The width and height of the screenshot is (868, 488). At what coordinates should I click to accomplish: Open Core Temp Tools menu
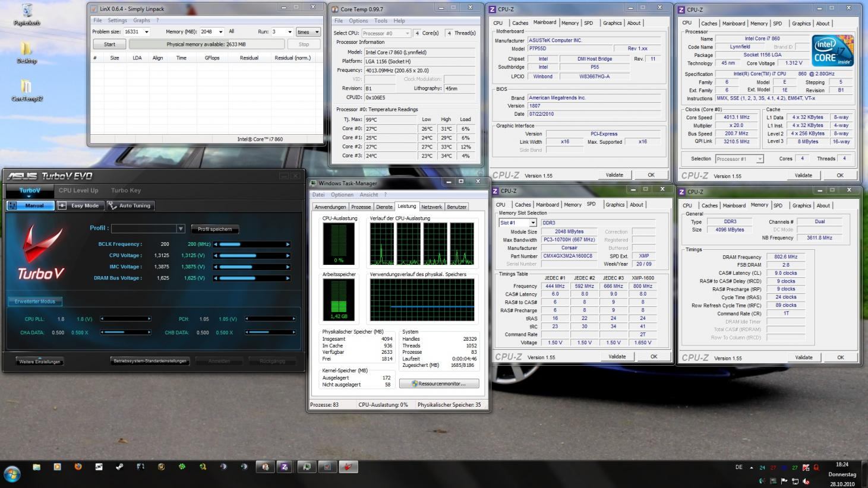[381, 21]
